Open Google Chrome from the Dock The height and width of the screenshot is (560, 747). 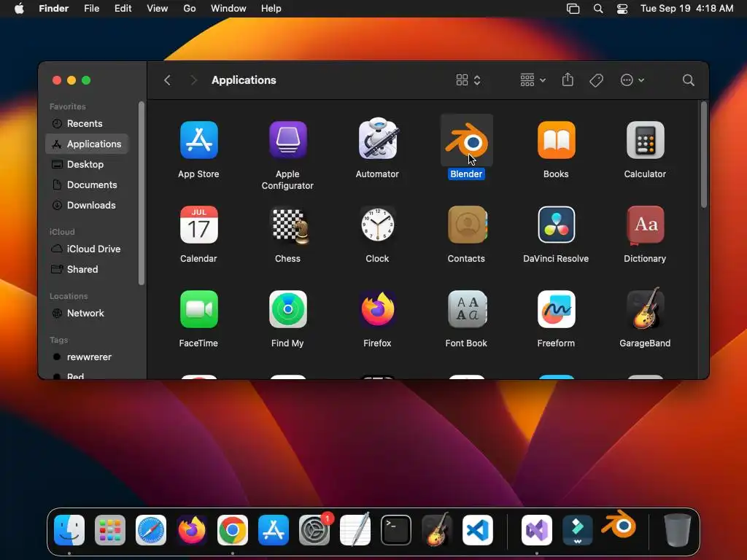pos(233,530)
